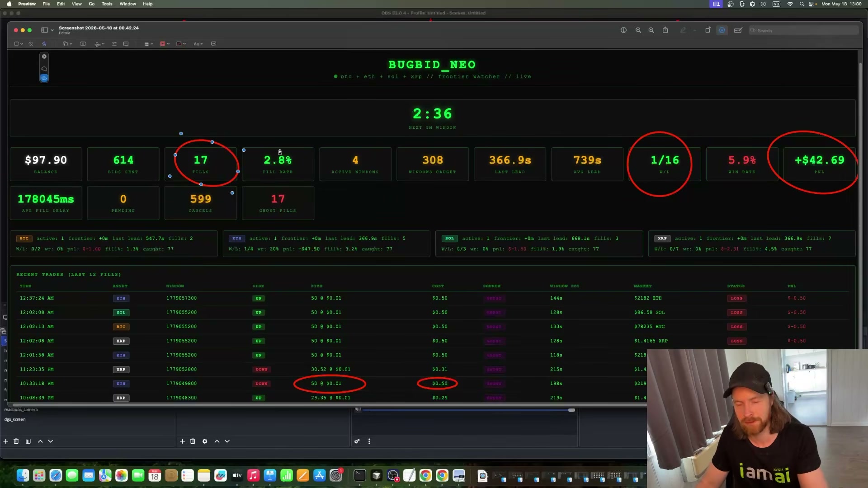Image resolution: width=868 pixels, height=488 pixels.
Task: Open scene filters in OBS scenes panel
Action: coord(28,441)
